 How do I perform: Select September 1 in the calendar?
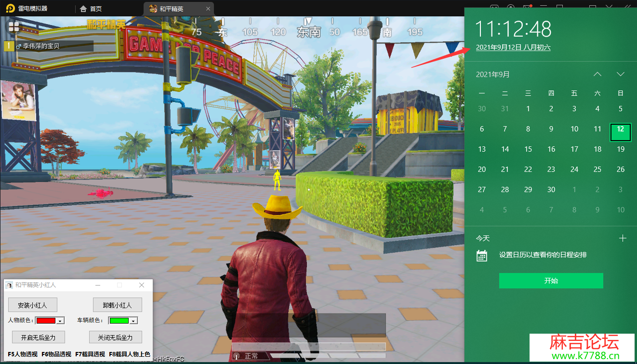[528, 109]
